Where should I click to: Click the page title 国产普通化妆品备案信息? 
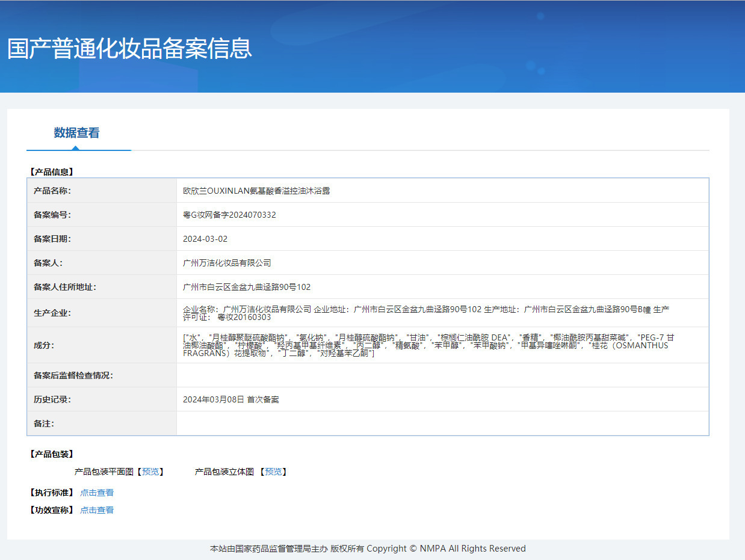[x=129, y=48]
